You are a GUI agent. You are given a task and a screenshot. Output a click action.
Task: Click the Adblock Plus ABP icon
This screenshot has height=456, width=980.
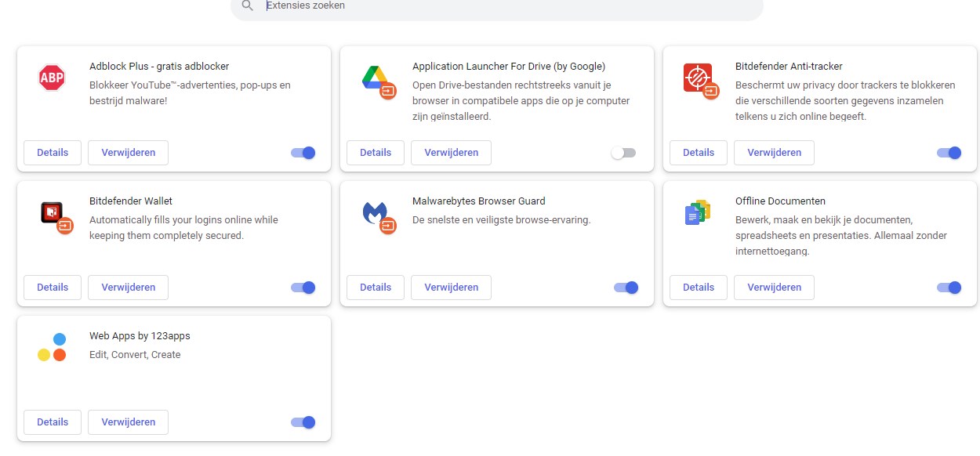(x=52, y=78)
